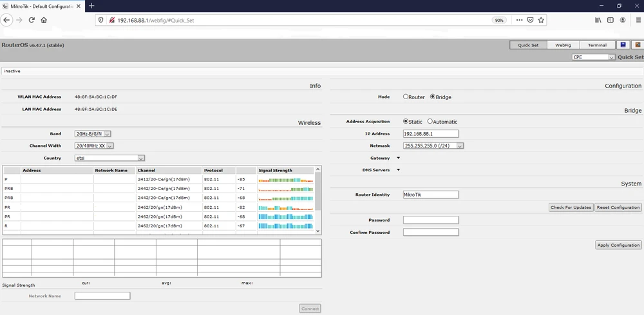The width and height of the screenshot is (644, 315).
Task: Open the Terminal tab
Action: click(597, 44)
